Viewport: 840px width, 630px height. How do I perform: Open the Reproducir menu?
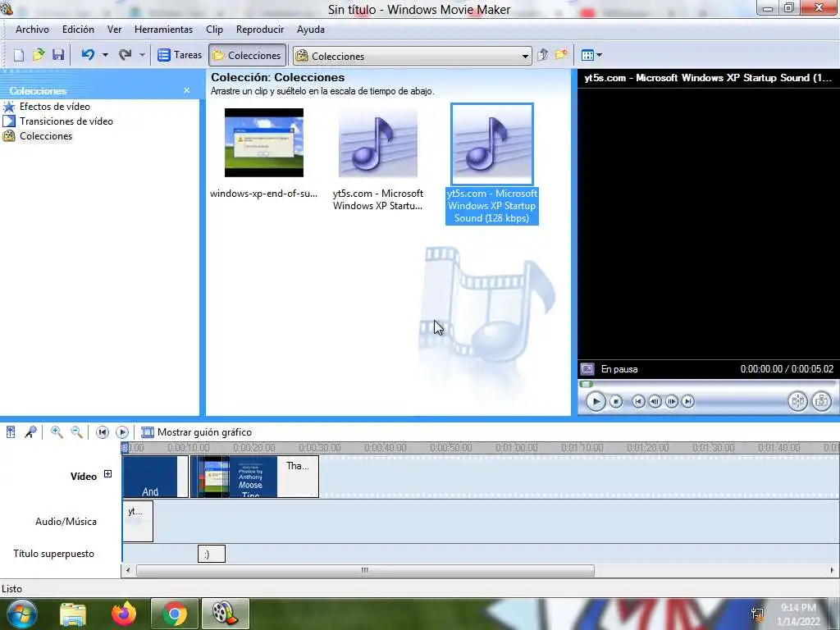point(260,30)
